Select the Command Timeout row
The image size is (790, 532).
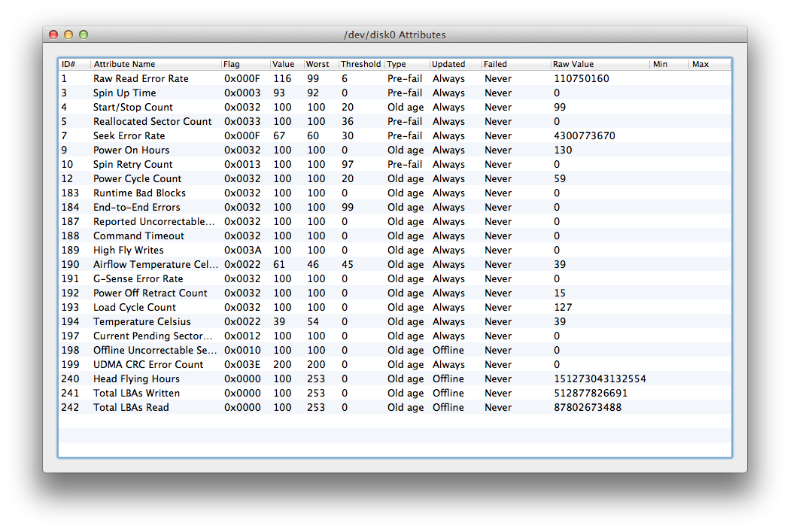click(395, 236)
